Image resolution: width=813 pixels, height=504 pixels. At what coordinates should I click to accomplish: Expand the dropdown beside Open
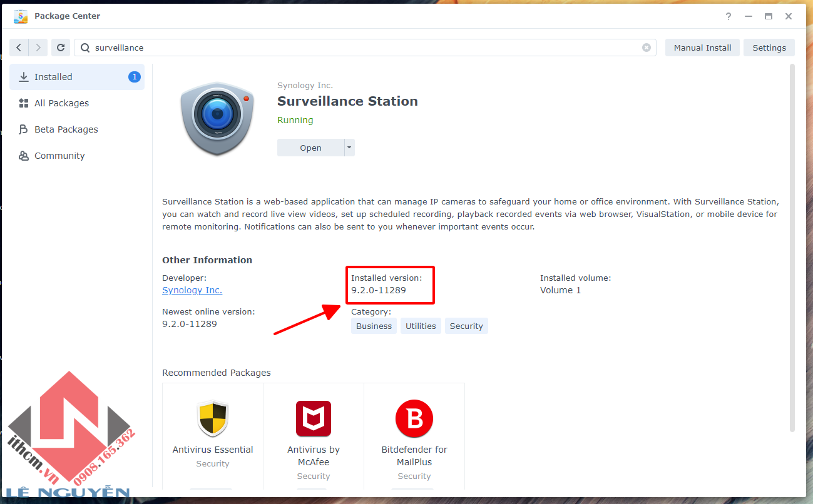coord(350,148)
